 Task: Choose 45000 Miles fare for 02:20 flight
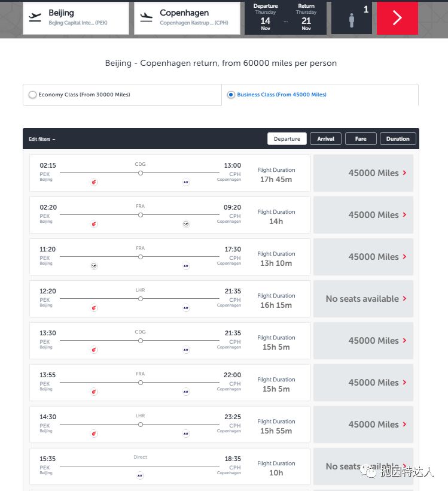(x=363, y=215)
